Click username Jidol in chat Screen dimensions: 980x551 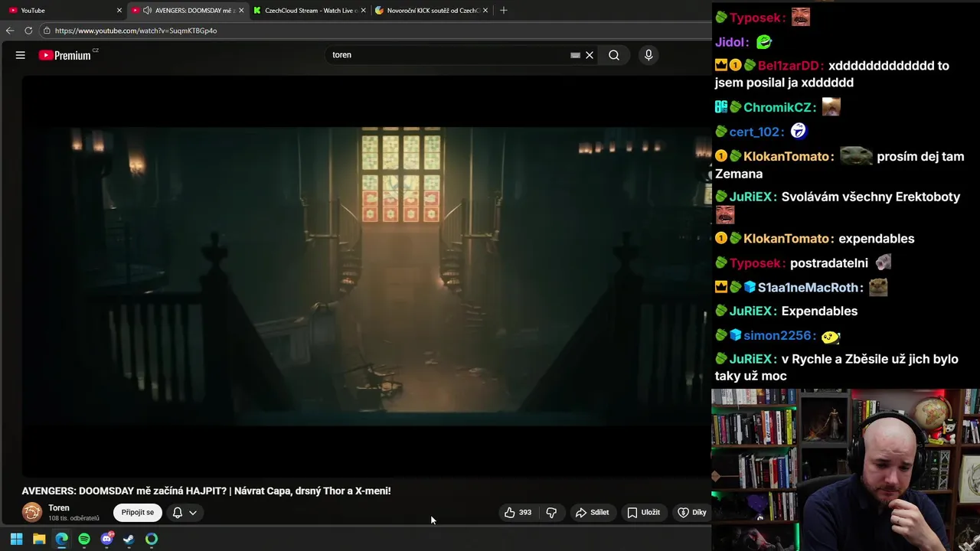click(731, 42)
